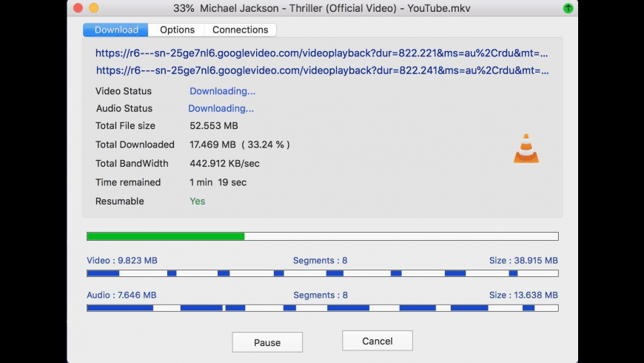
Task: Click the Video : 9.823 MB label
Action: tap(122, 261)
